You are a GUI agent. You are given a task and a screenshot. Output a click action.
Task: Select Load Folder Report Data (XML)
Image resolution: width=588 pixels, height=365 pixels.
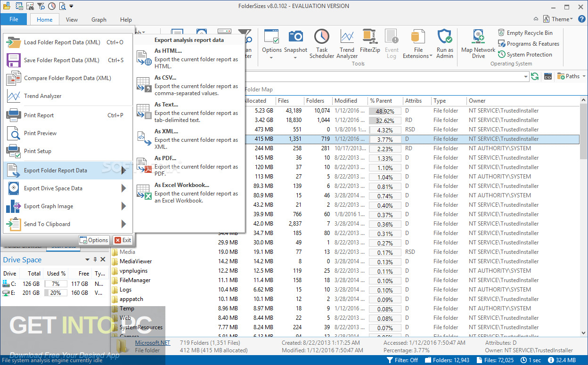tap(67, 42)
